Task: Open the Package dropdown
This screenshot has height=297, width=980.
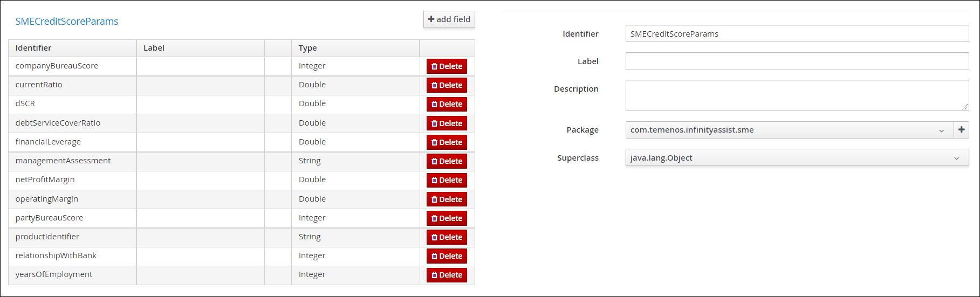Action: (790, 130)
